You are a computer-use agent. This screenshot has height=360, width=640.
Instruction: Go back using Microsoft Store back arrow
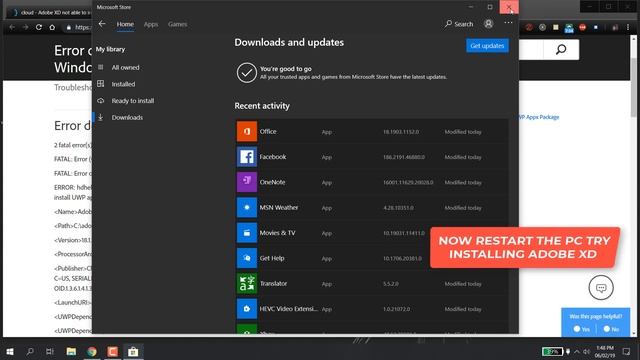pos(102,24)
